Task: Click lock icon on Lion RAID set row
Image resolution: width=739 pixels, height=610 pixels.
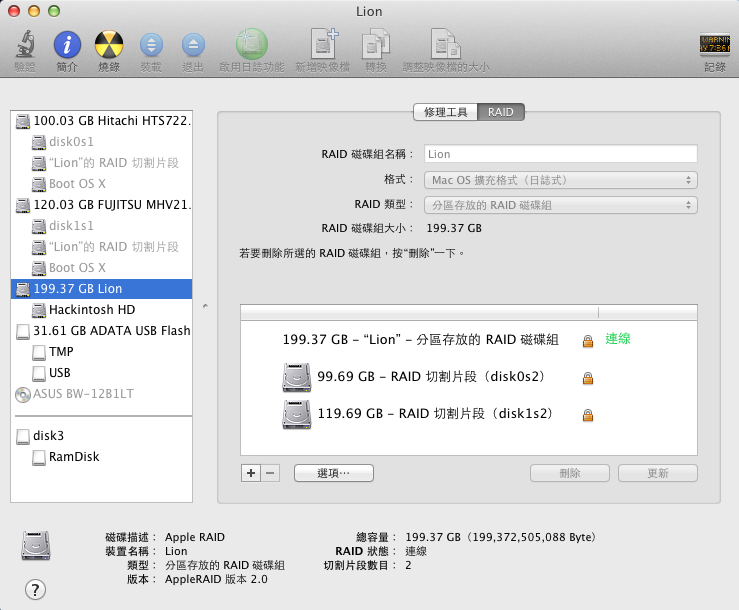Action: pos(588,340)
